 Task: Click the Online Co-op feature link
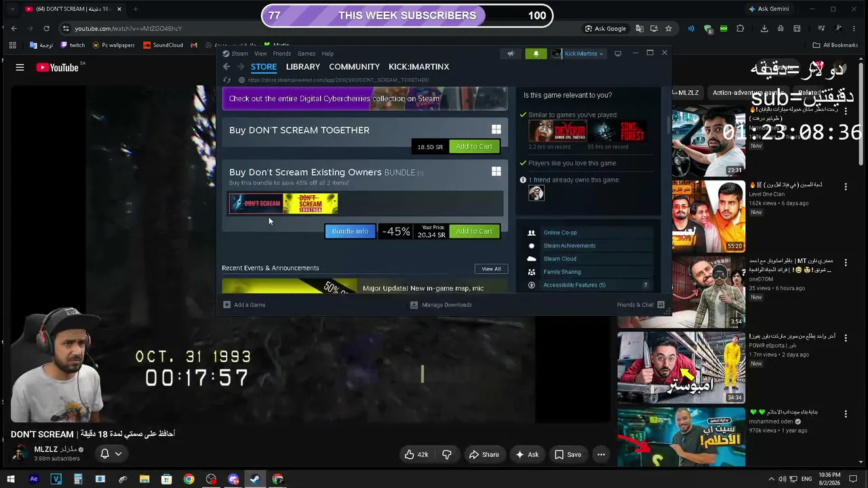[560, 232]
